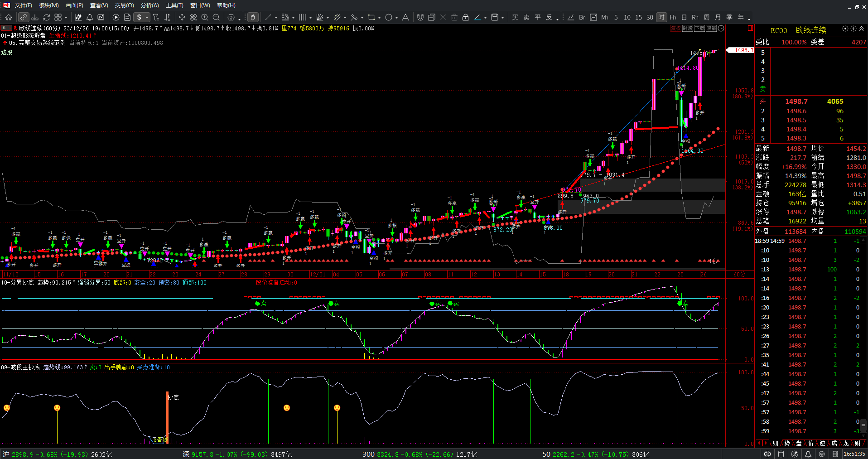The image size is (868, 459).
Task: Open the candlestick chart icon
Action: [x=78, y=17]
